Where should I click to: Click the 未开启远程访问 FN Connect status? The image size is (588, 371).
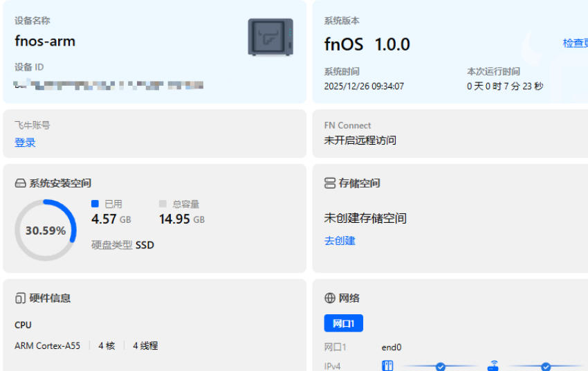point(360,141)
